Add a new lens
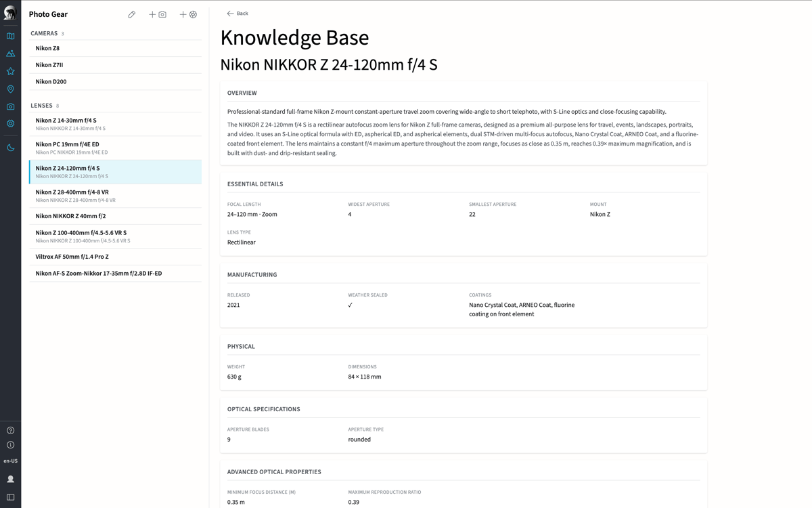The image size is (812, 508). 188,14
